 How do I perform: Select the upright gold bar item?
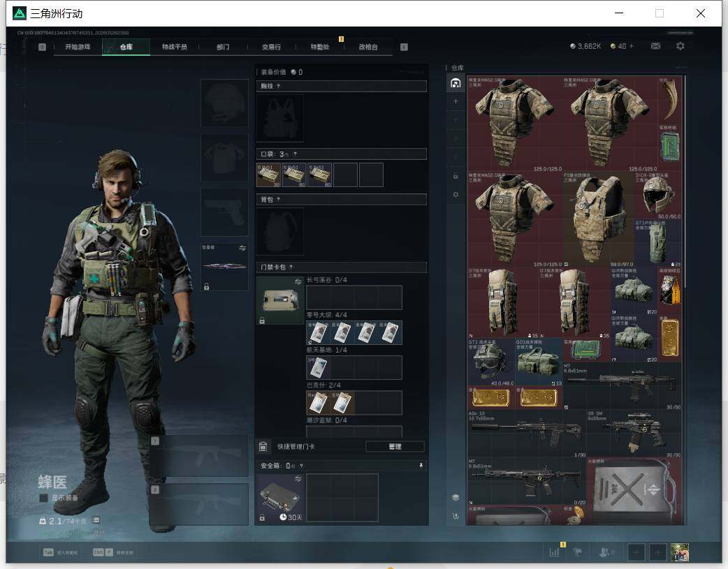tap(669, 339)
